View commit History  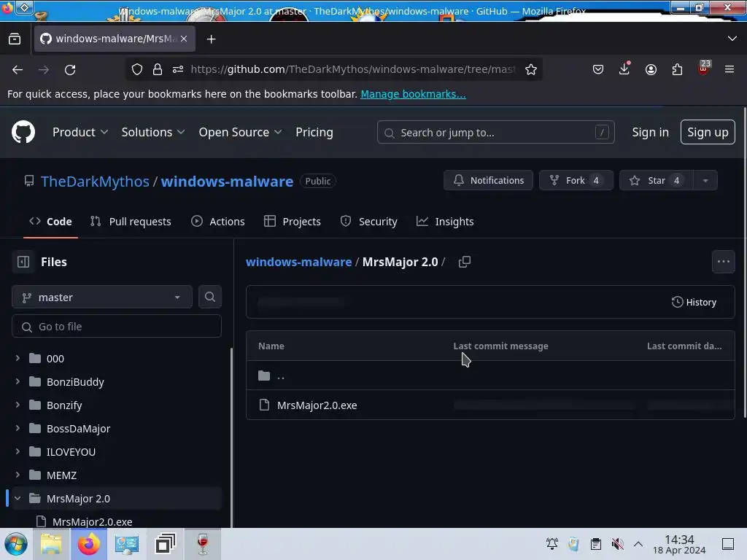(694, 302)
